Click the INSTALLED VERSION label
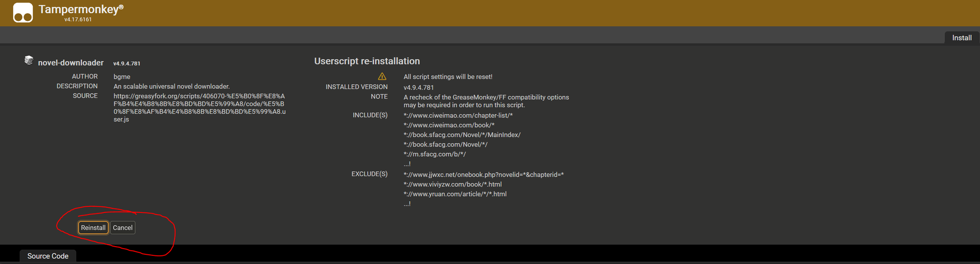This screenshot has height=264, width=980. point(357,87)
